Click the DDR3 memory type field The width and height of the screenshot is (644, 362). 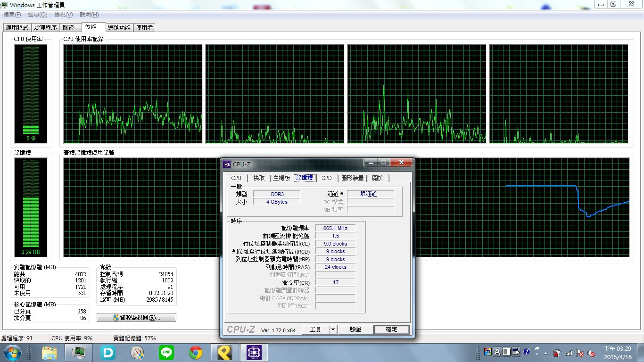277,194
